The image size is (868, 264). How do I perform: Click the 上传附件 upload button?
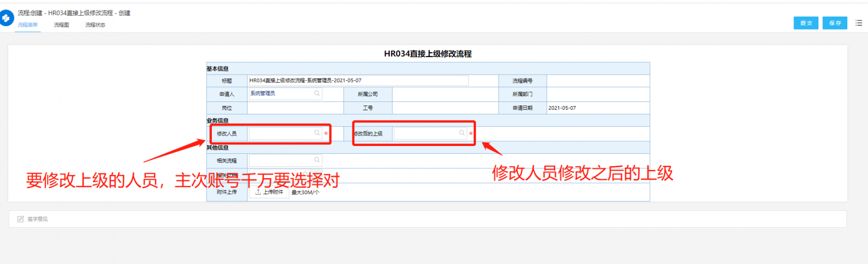269,192
